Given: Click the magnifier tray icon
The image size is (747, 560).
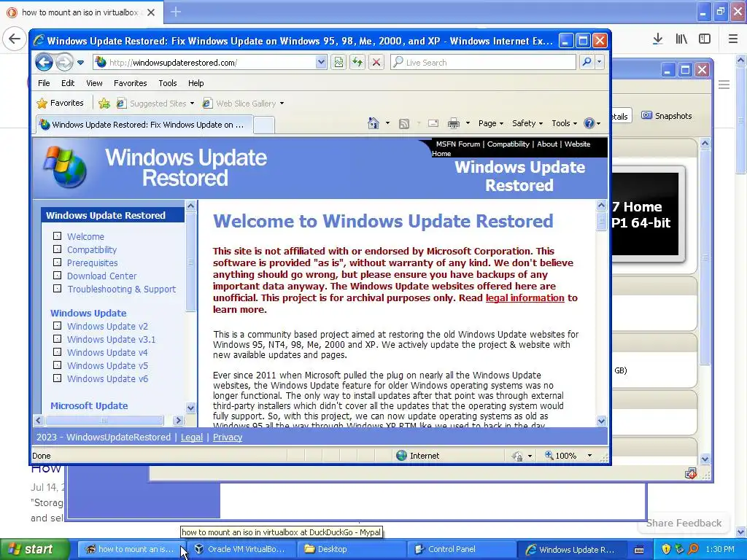Looking at the screenshot, I should pyautogui.click(x=693, y=549).
